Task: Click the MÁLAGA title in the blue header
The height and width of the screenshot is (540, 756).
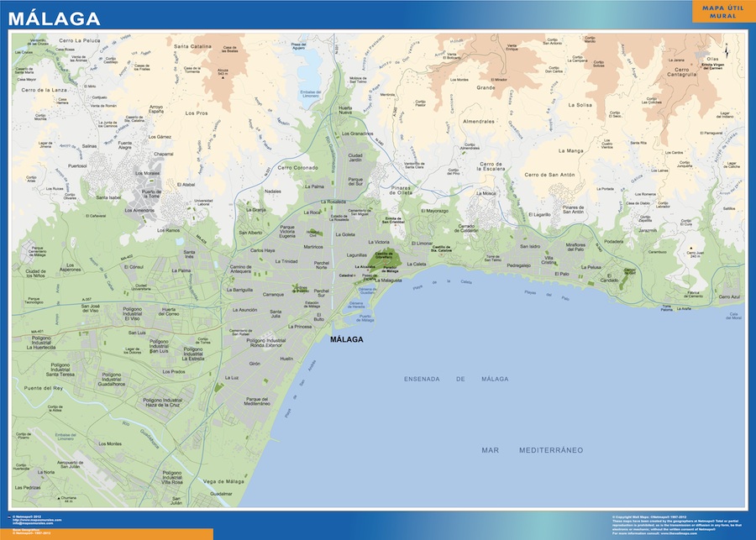Action: coord(54,18)
